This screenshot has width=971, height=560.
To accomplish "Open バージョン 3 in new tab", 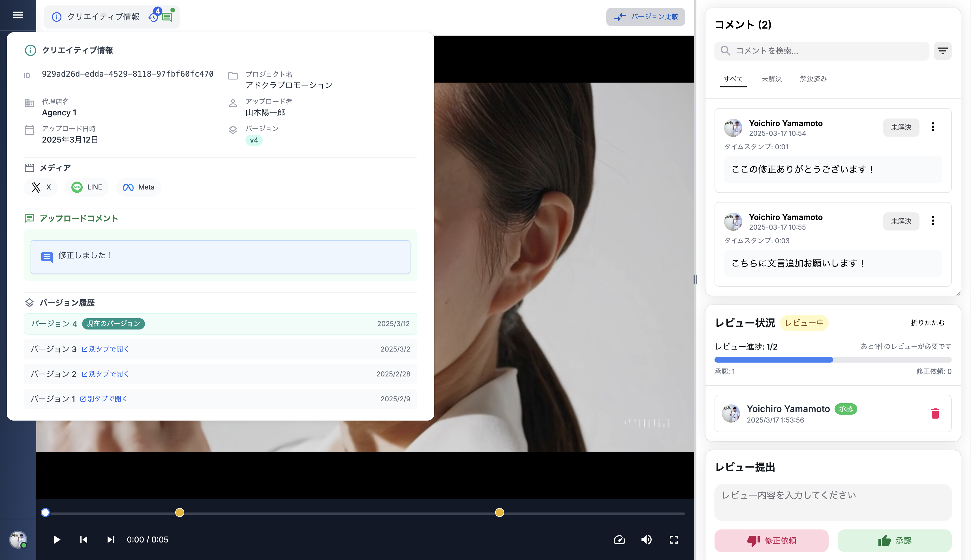I will coord(106,349).
